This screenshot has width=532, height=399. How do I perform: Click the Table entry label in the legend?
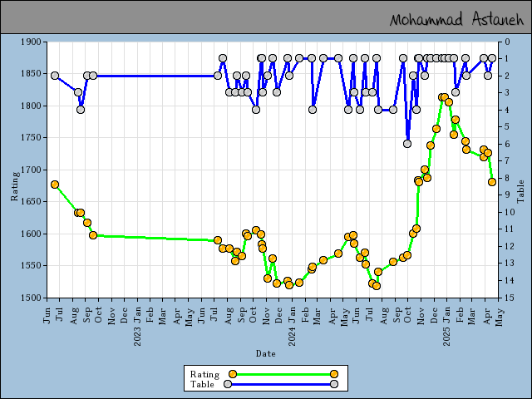click(202, 384)
